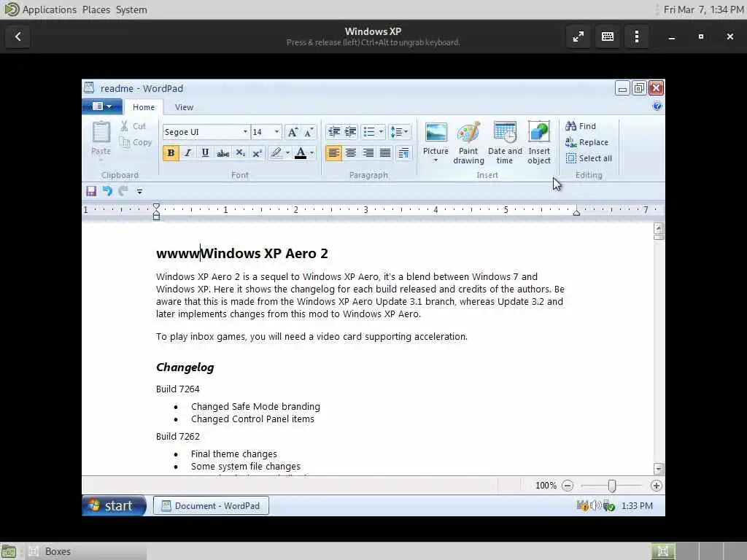Open font color dropdown arrow

[312, 153]
